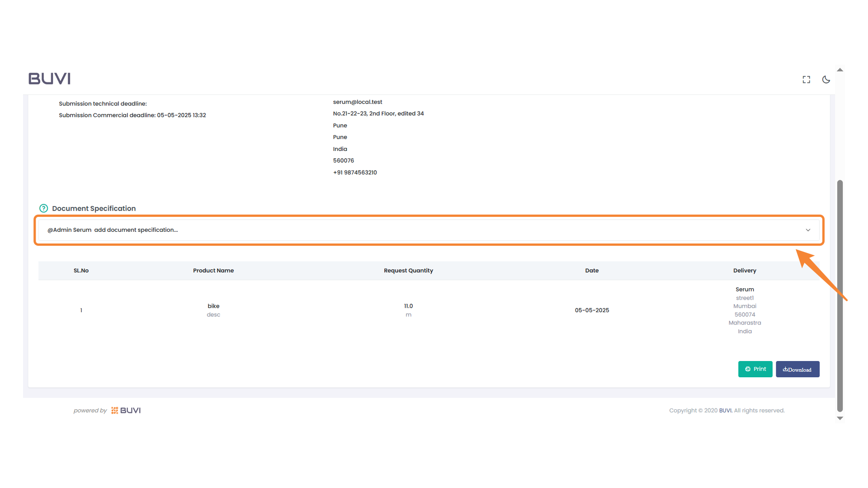Select the bike product row in the table
868x488 pixels.
coord(213,310)
